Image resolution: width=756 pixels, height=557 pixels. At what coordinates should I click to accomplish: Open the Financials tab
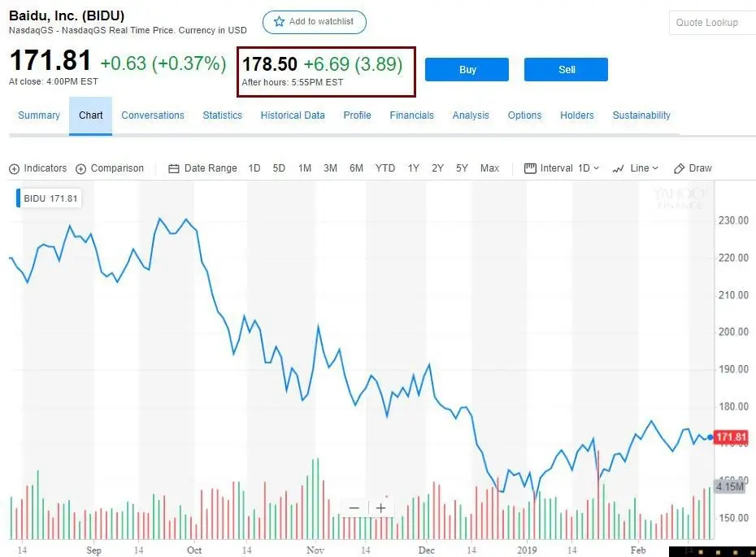pos(411,115)
